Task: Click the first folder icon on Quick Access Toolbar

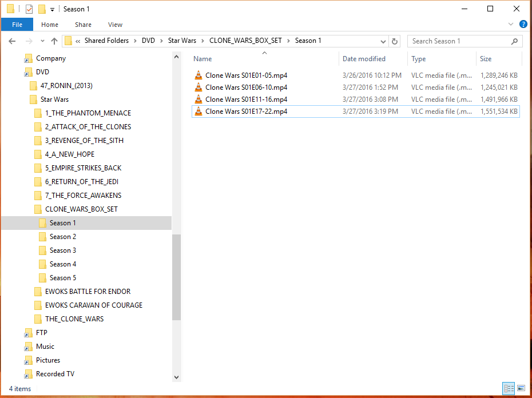Action: (10, 9)
